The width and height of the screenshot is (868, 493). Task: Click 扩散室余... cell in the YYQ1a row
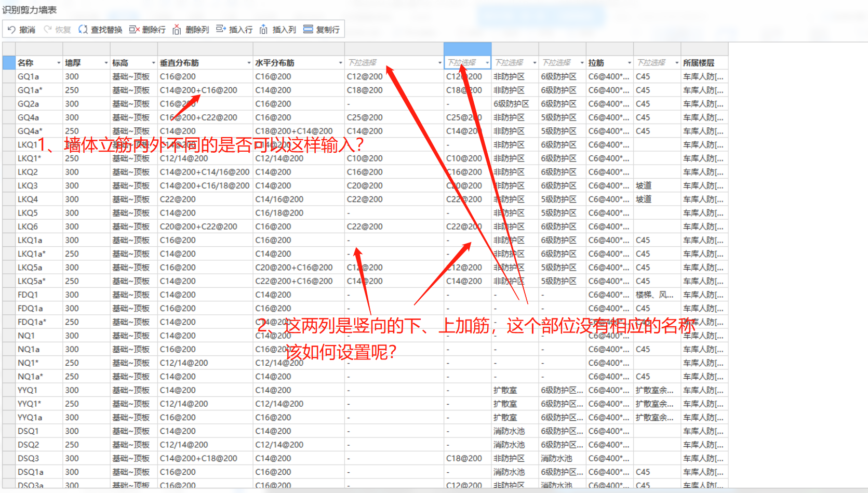click(657, 417)
